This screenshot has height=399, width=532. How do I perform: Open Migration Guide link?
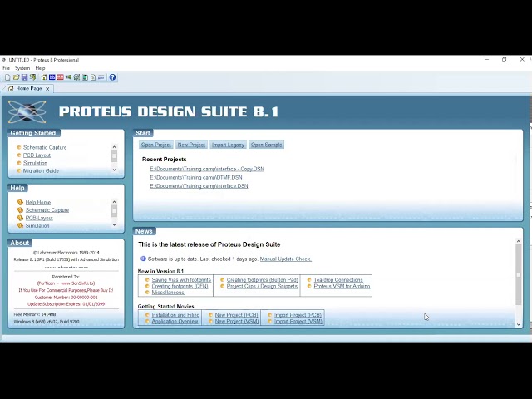41,170
